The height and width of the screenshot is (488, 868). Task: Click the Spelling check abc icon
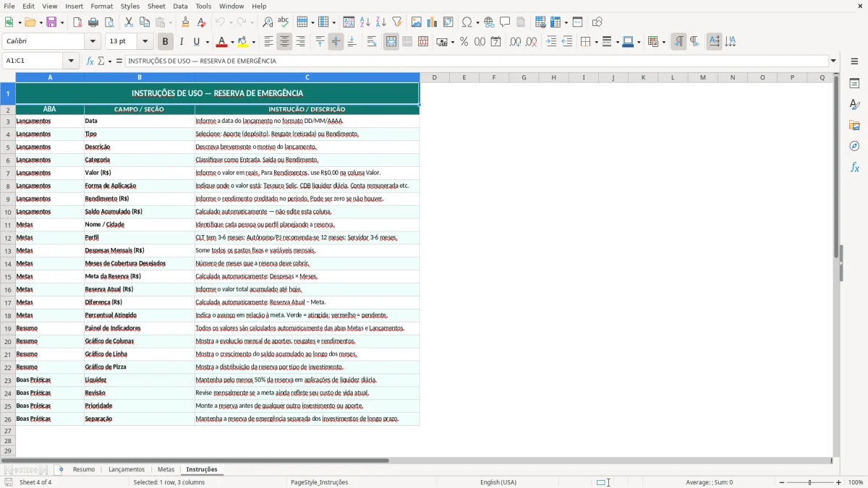[x=284, y=22]
